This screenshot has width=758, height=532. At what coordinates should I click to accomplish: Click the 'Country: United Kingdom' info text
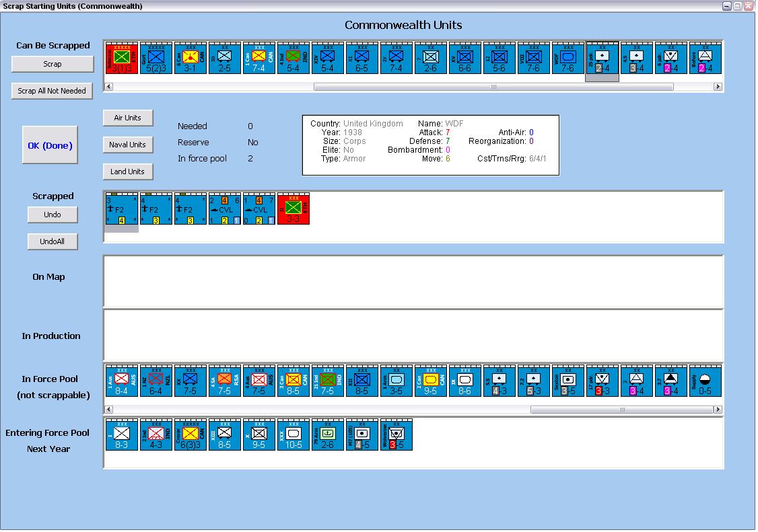point(356,124)
